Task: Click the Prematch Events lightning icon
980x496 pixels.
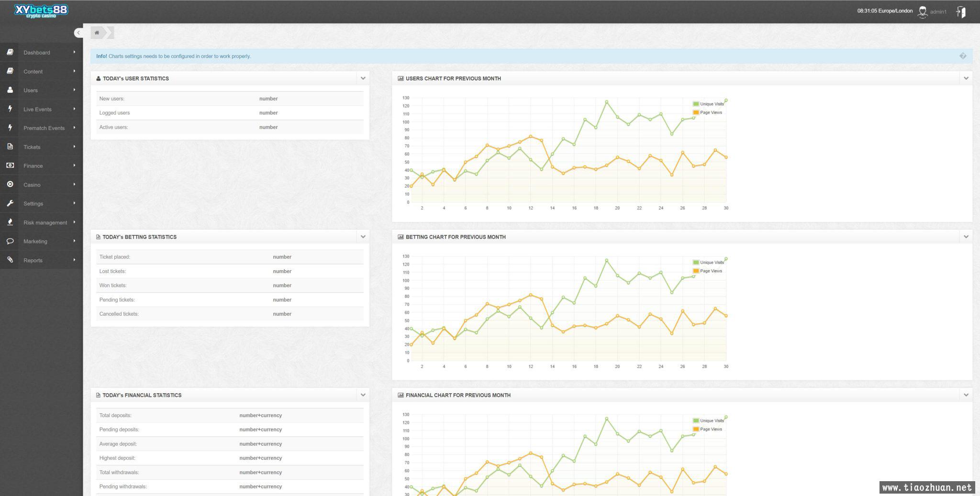Action: click(10, 128)
